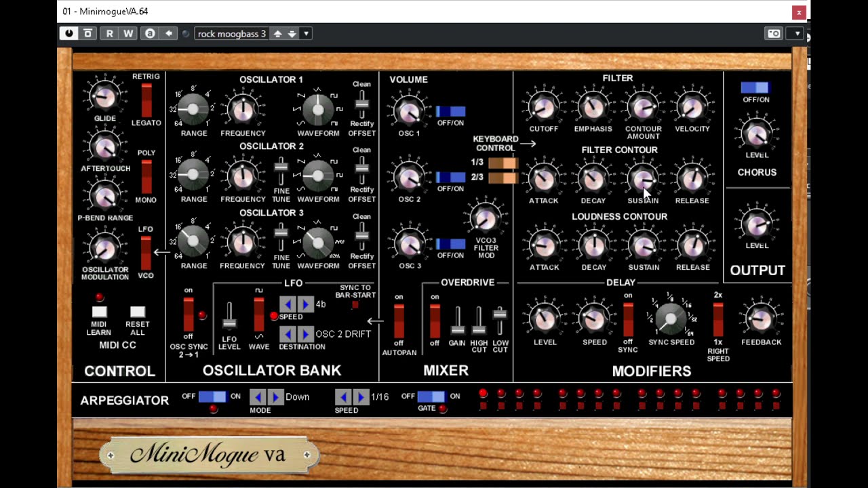Select the next preset down arrow

point(292,33)
